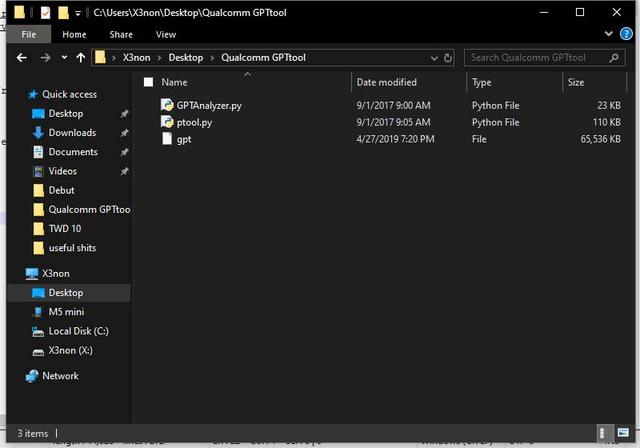Expand the breadcrumb chevron after X3non

coord(159,58)
